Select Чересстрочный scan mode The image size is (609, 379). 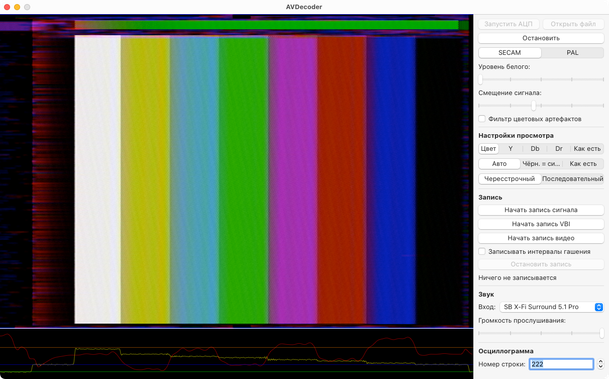(510, 179)
